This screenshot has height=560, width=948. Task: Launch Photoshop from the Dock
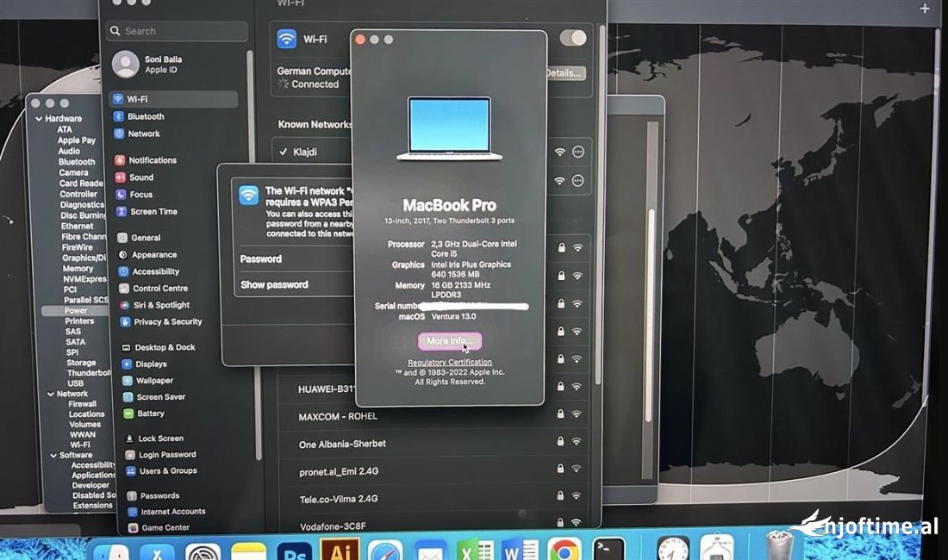(294, 551)
